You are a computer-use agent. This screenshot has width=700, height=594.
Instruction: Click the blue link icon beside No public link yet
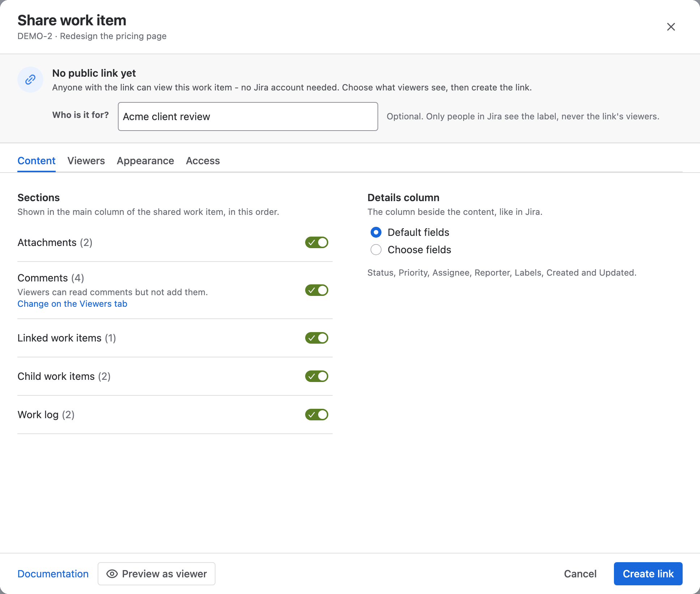pyautogui.click(x=30, y=80)
